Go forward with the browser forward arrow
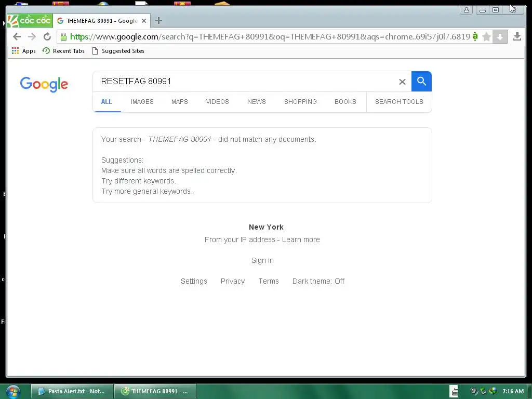 (32, 37)
